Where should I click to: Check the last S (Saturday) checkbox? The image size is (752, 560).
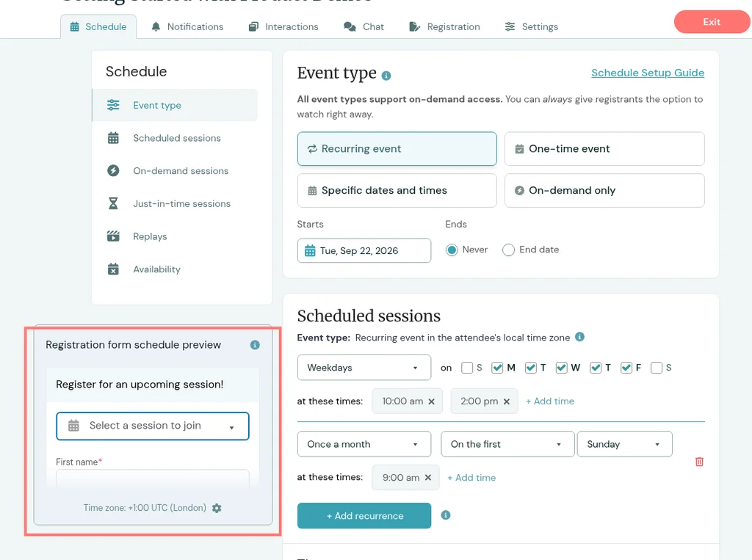[x=657, y=368]
